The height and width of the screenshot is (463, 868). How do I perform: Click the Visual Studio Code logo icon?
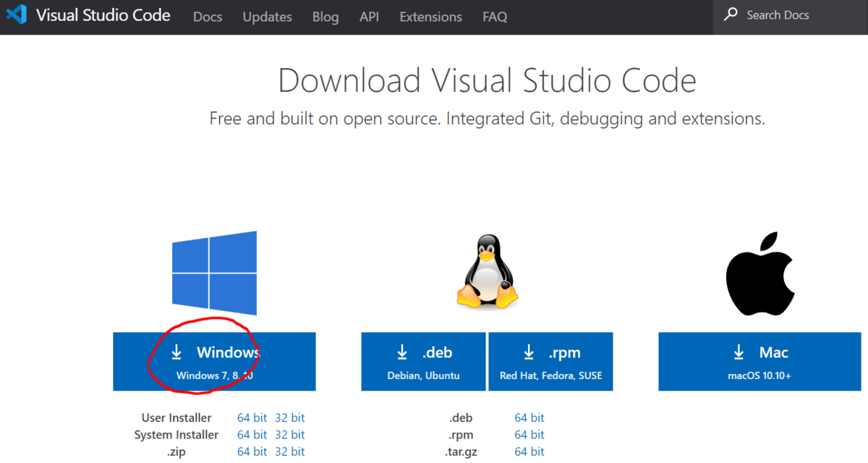(x=16, y=15)
